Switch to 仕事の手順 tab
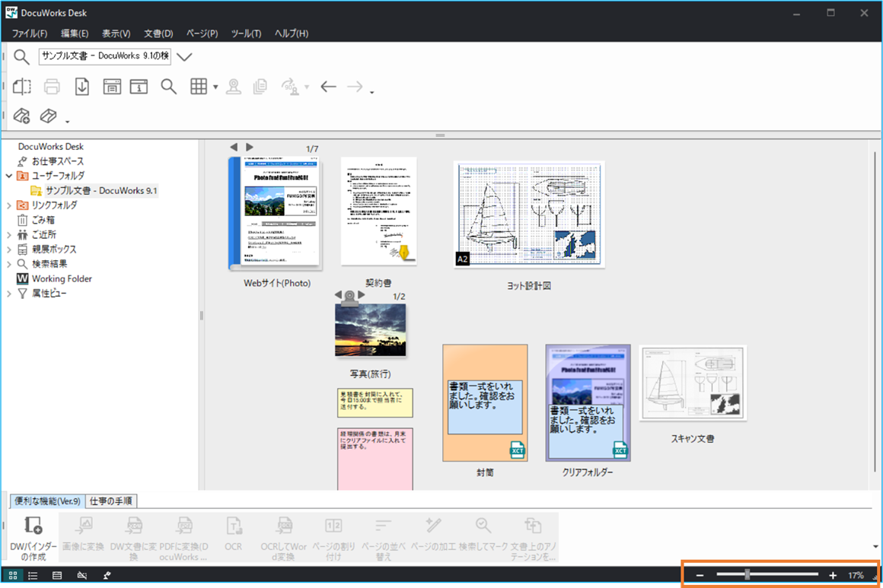 click(x=111, y=501)
